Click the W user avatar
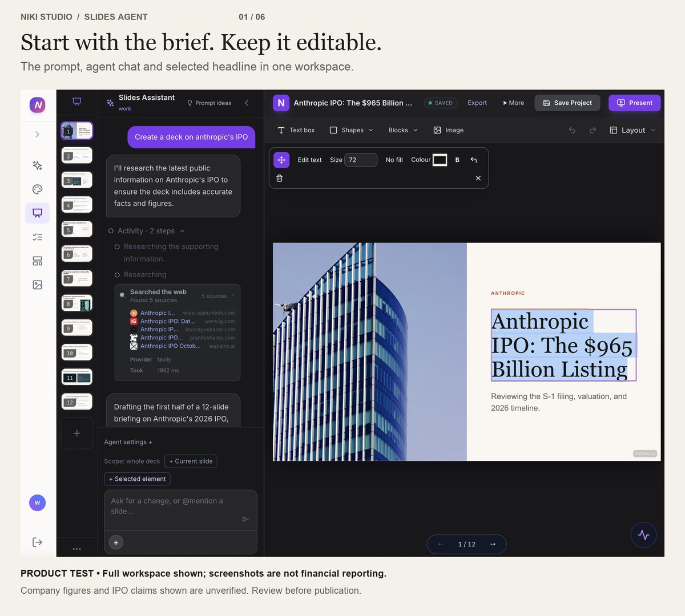The width and height of the screenshot is (685, 616). pyautogui.click(x=37, y=502)
